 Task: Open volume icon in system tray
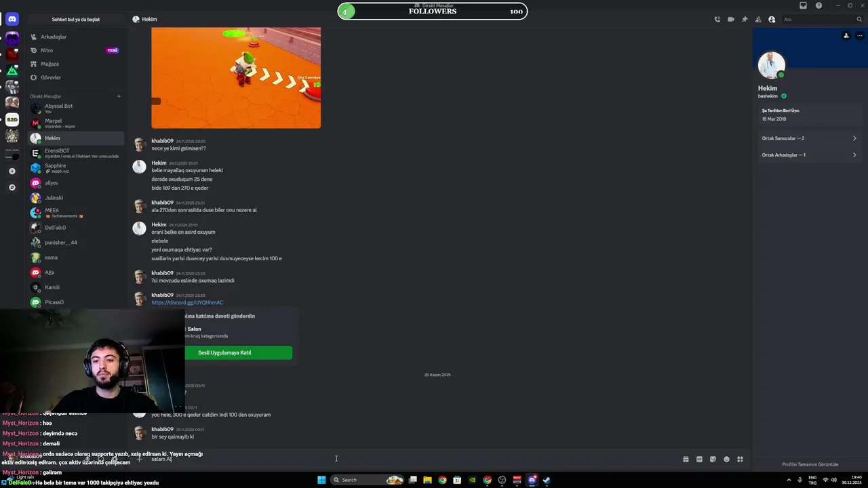833,480
